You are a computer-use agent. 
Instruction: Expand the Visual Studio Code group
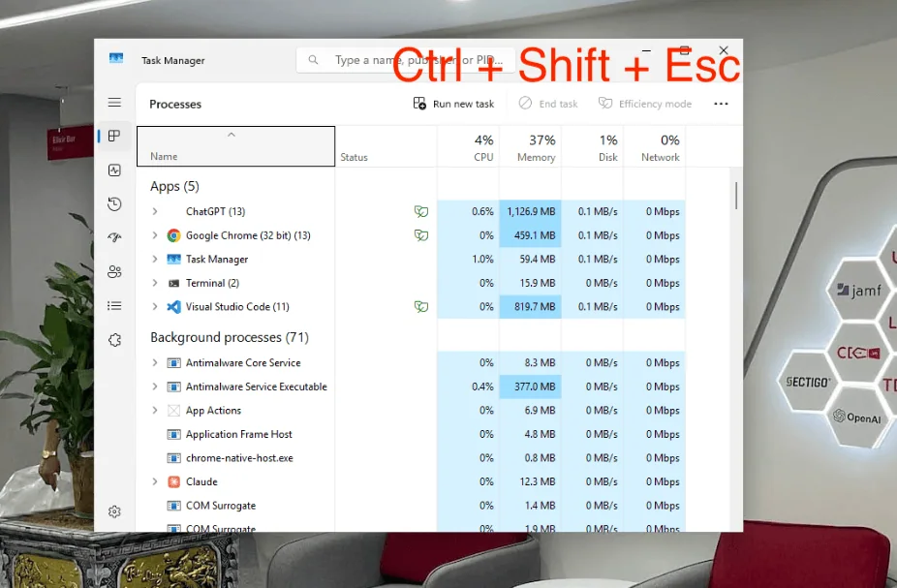coord(154,306)
